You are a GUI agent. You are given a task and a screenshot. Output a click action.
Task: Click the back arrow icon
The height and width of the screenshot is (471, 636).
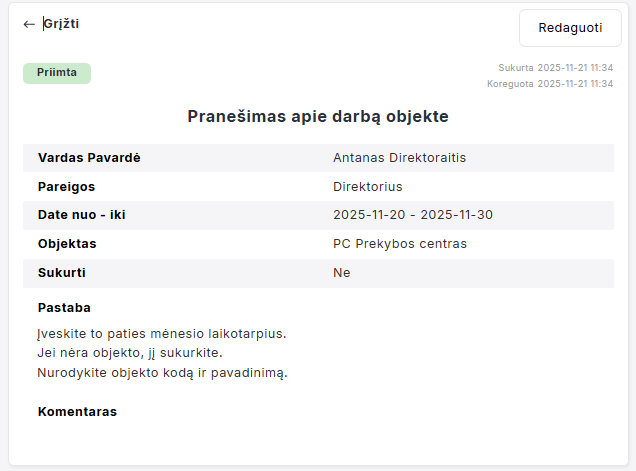pyautogui.click(x=29, y=24)
